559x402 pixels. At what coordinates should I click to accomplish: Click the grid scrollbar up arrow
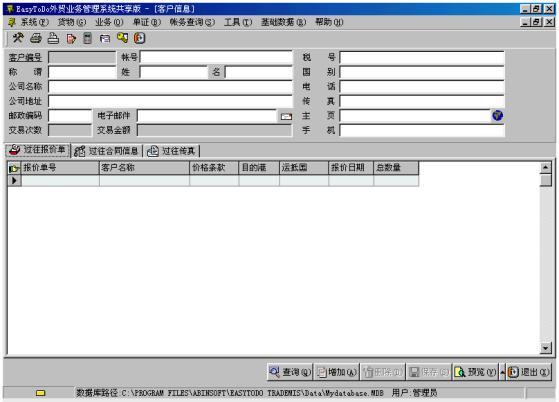(x=545, y=167)
